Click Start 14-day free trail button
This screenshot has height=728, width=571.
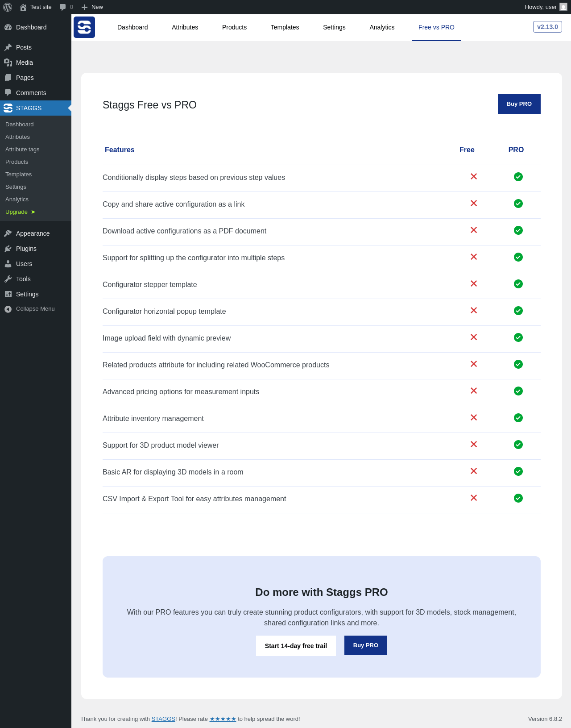point(296,646)
